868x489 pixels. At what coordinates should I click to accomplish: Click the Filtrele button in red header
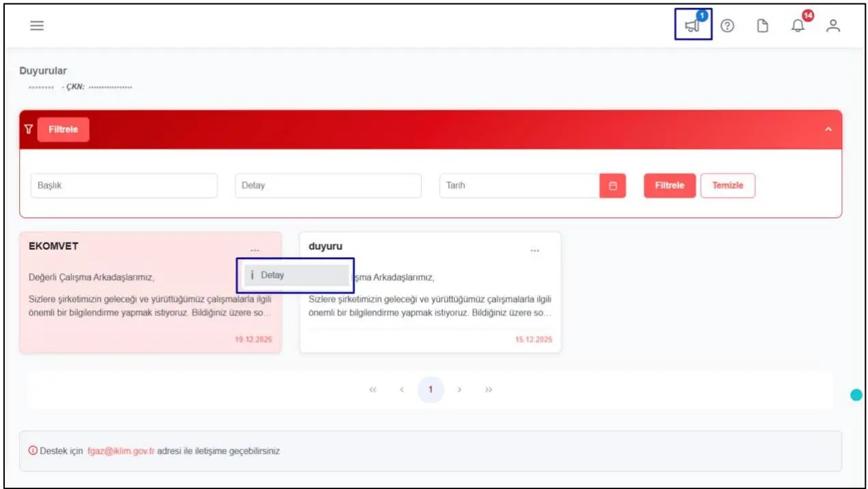tap(63, 130)
